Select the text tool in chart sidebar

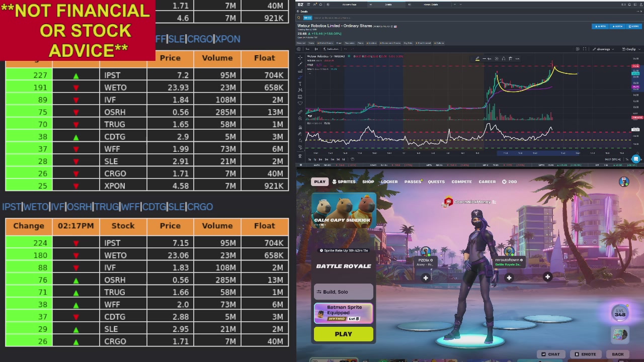coord(300,83)
